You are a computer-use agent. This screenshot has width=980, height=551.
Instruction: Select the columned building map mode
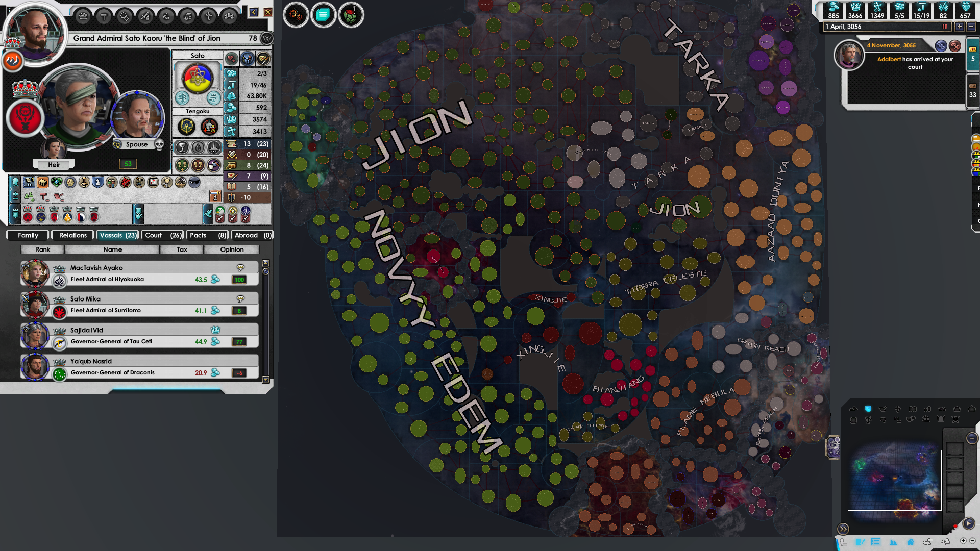coord(927,418)
